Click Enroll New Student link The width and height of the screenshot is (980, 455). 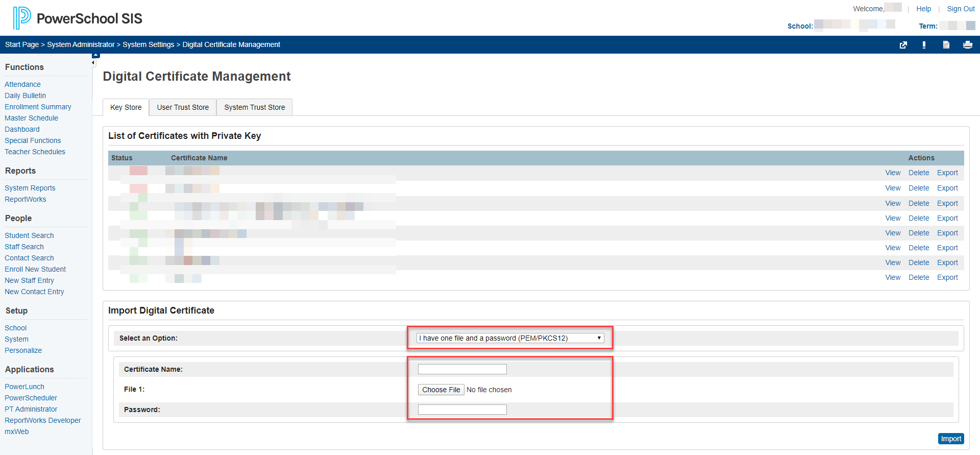(35, 269)
